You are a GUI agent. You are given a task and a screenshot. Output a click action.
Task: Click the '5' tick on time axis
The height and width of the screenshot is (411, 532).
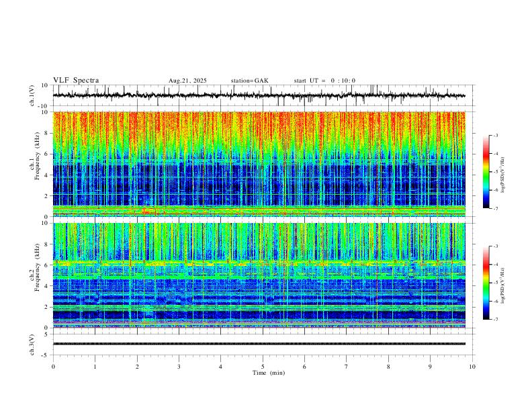coord(263,367)
